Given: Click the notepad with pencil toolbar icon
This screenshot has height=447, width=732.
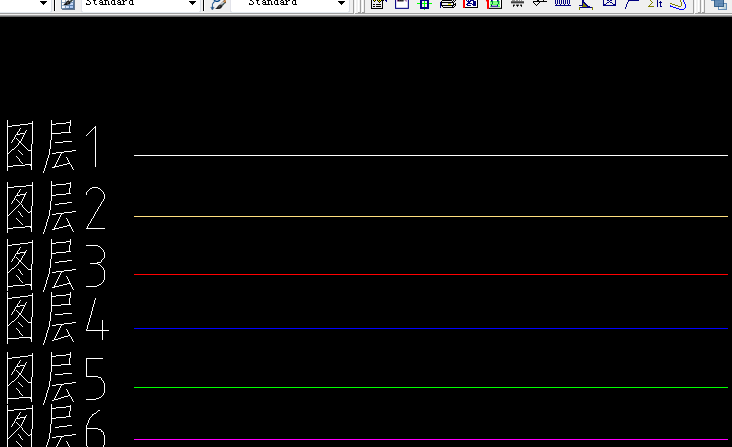Looking at the screenshot, I should point(378,4).
